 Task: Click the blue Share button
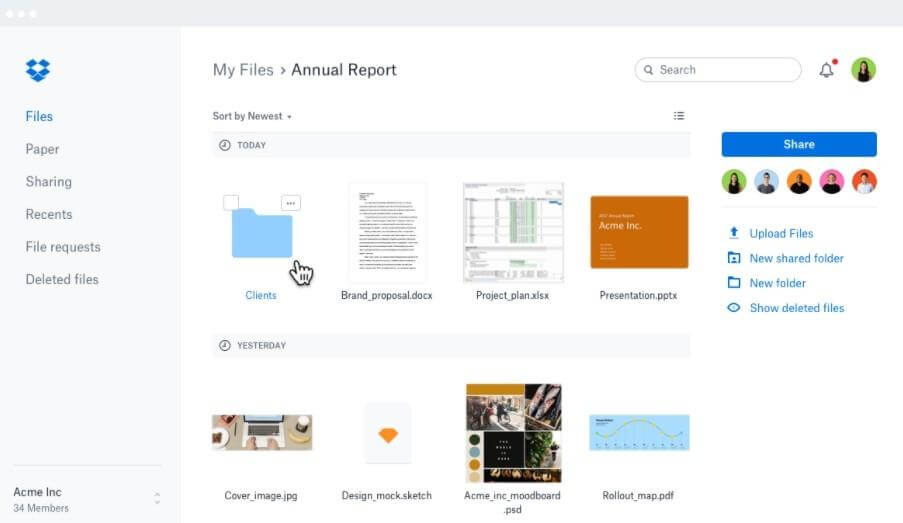[x=799, y=144]
